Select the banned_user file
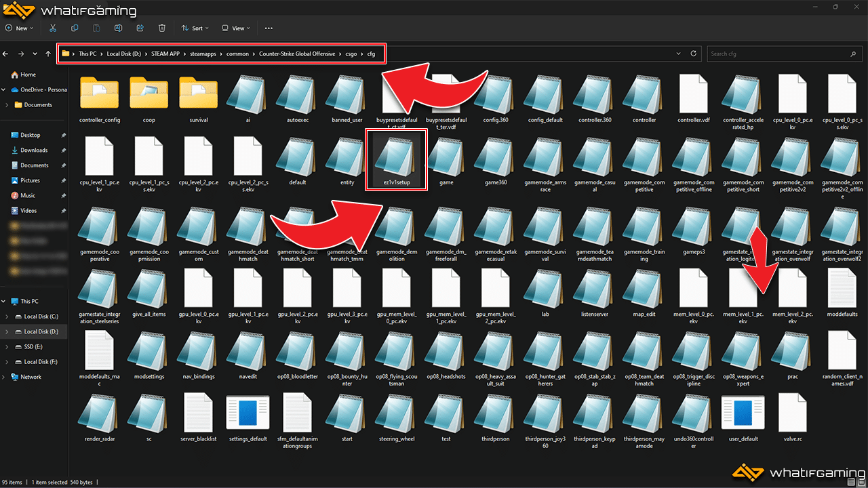 tap(347, 100)
